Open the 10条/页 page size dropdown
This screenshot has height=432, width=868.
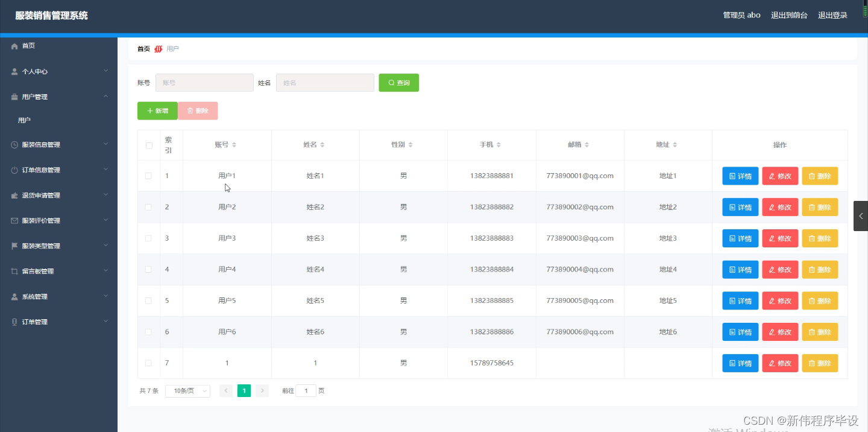[x=187, y=390]
